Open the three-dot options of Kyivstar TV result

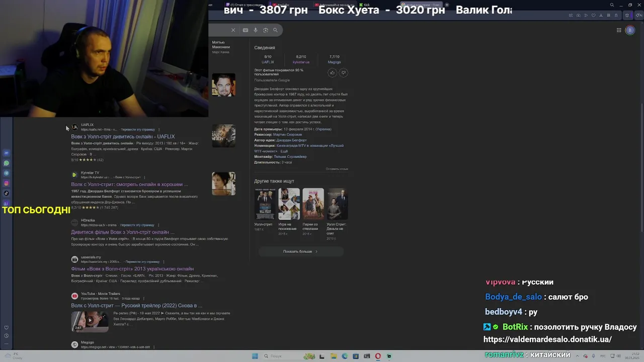coord(145,177)
